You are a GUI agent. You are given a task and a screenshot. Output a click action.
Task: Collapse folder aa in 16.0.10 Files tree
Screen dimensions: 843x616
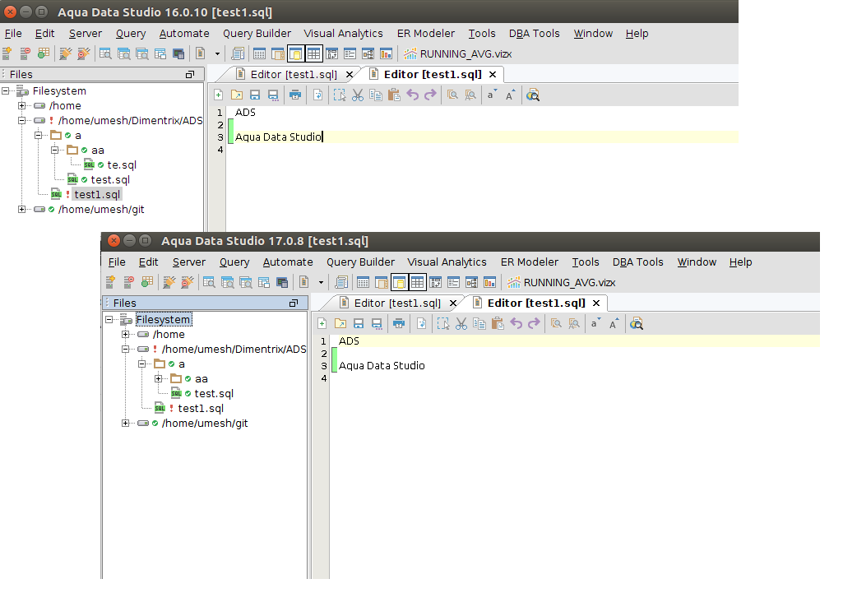tap(54, 150)
